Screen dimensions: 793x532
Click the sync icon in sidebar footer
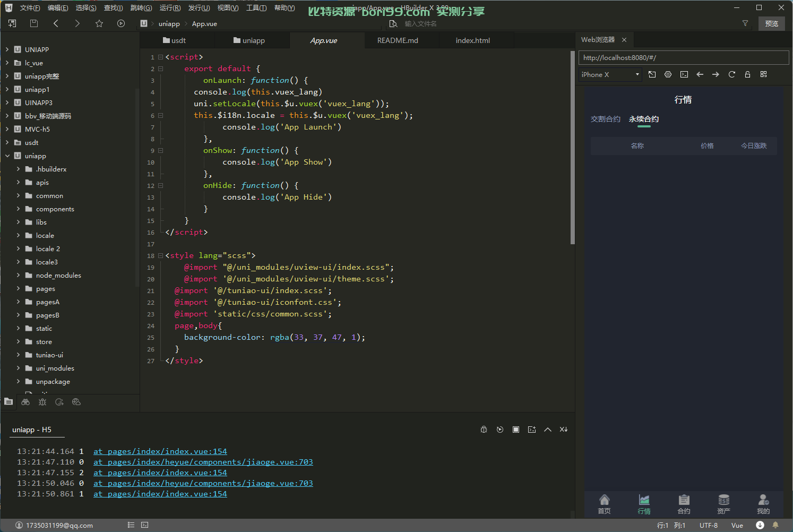59,402
